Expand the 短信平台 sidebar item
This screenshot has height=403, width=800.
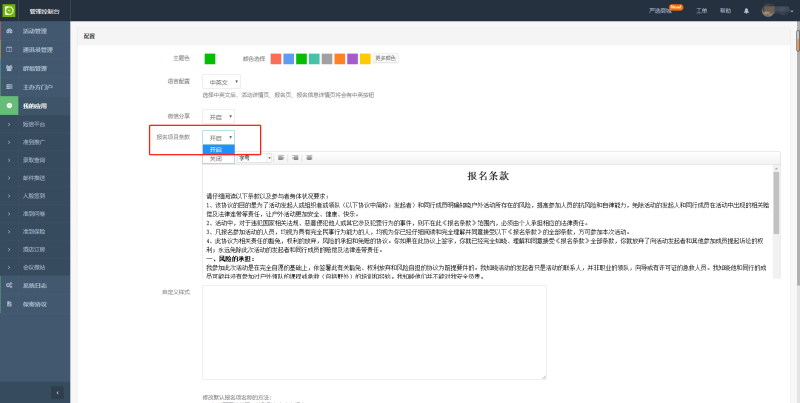33,124
